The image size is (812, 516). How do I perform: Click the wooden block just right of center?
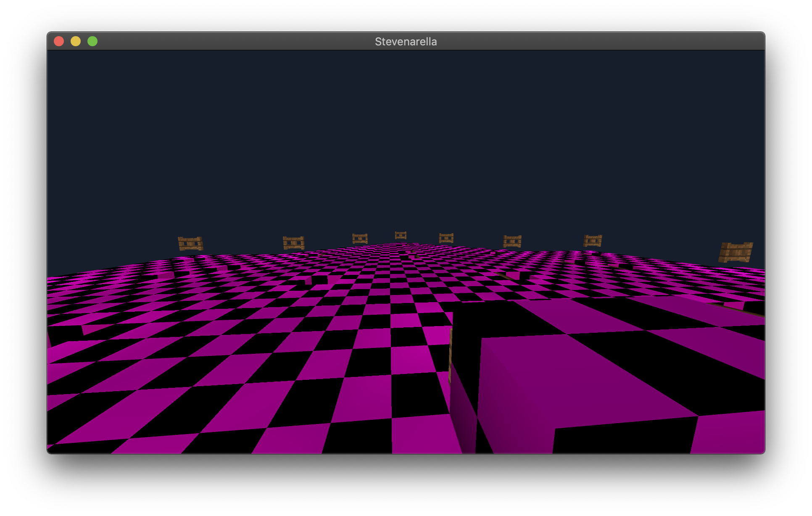pos(446,238)
